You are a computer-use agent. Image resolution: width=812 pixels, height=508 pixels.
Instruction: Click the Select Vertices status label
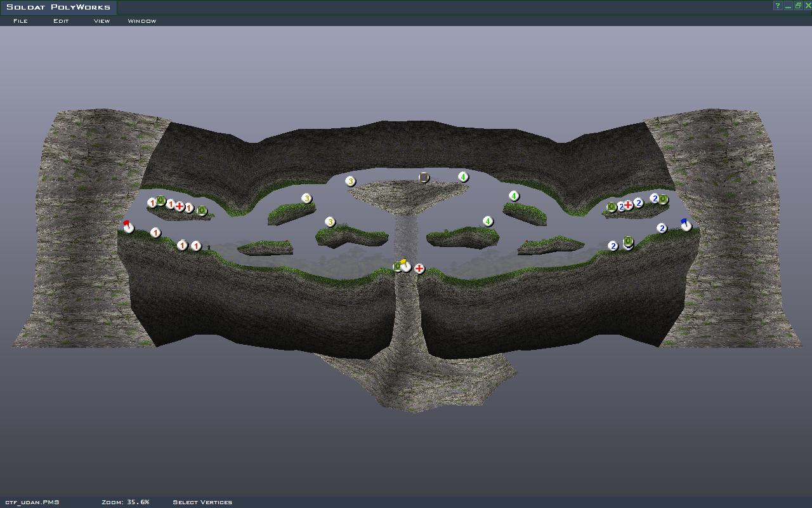202,502
